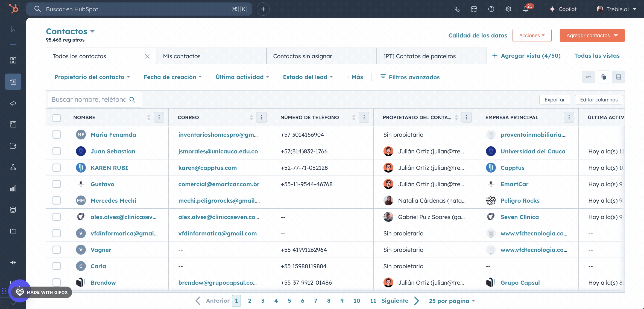Click the clone view copy icon
The width and height of the screenshot is (644, 309).
click(x=603, y=77)
